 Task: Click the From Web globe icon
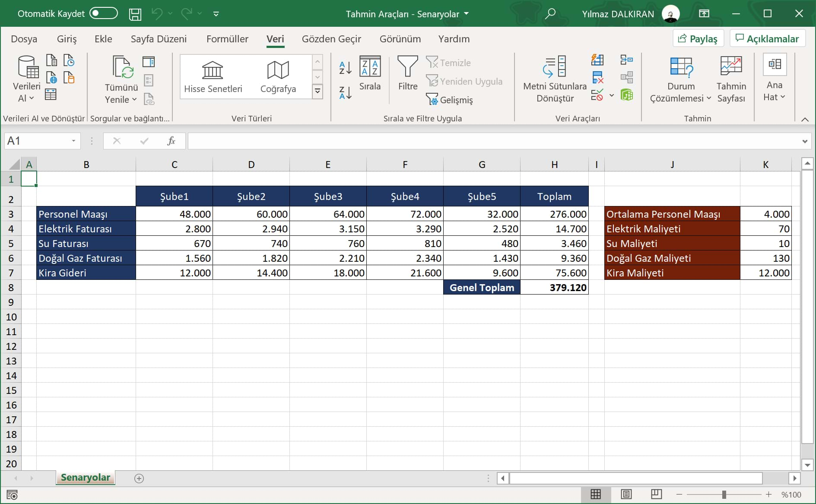51,78
